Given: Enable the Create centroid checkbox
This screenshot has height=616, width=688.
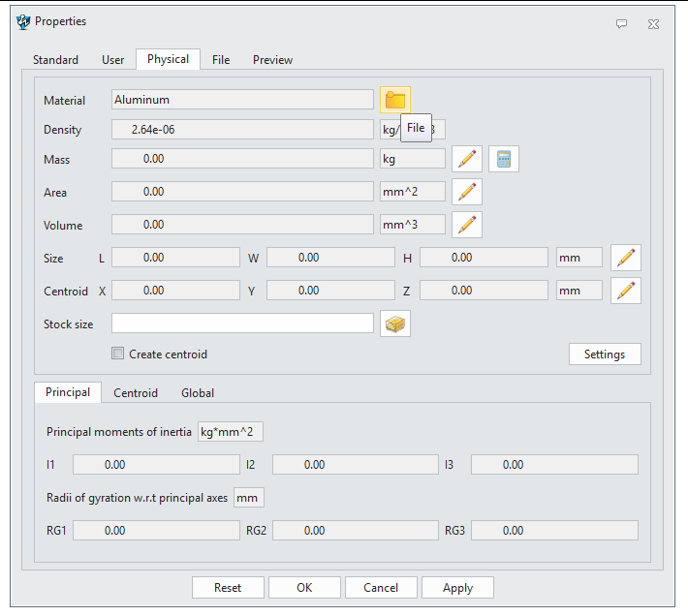Looking at the screenshot, I should point(118,354).
